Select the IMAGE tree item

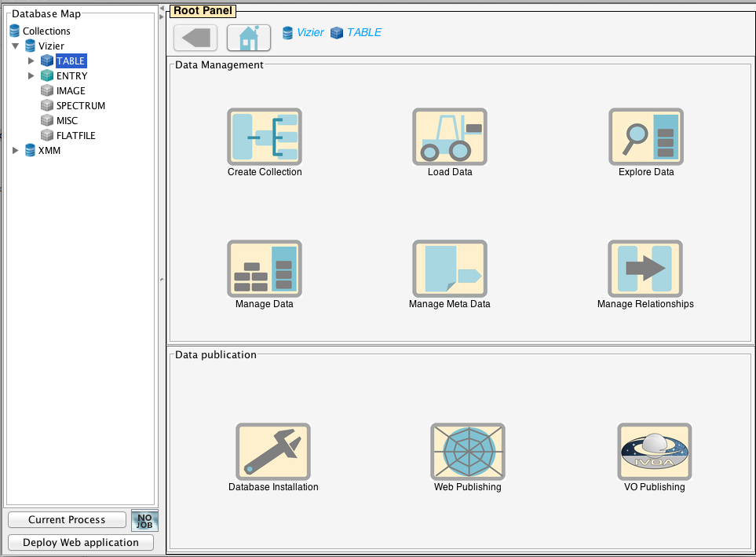click(x=63, y=91)
